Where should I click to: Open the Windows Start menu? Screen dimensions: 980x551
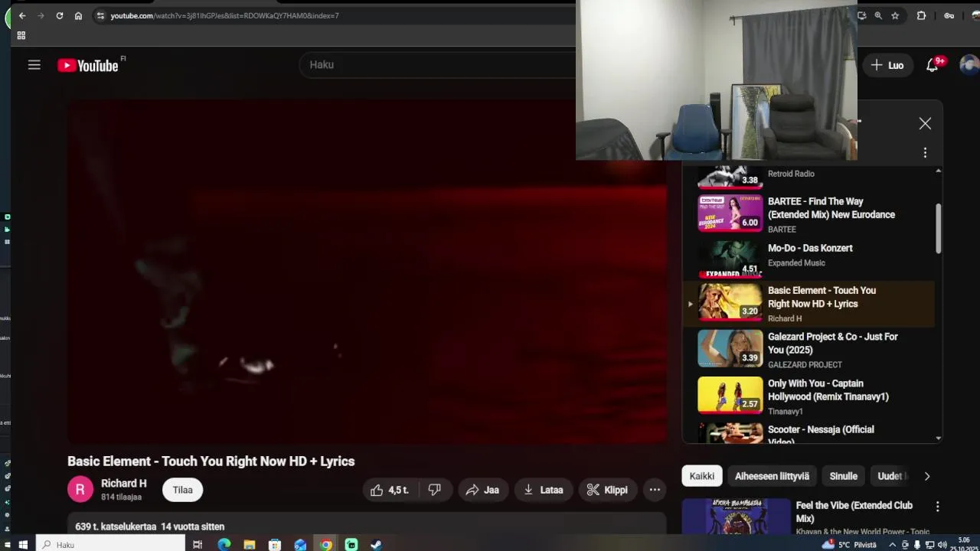coord(23,545)
